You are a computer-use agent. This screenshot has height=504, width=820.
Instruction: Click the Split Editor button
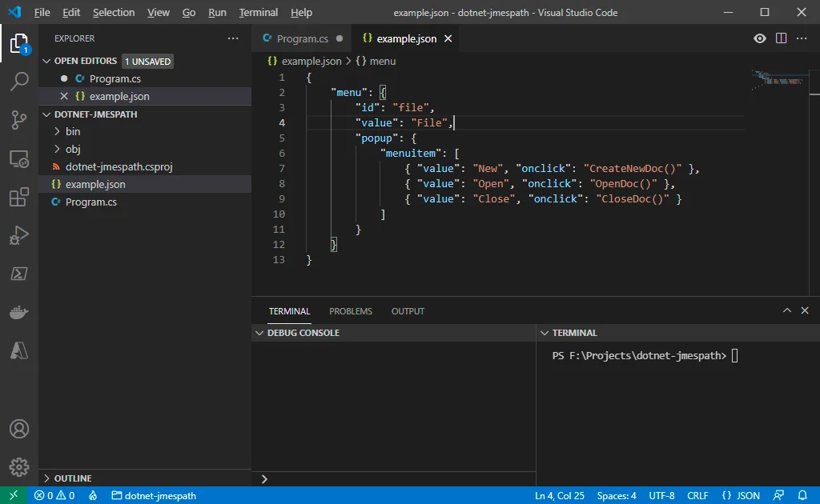click(x=782, y=38)
